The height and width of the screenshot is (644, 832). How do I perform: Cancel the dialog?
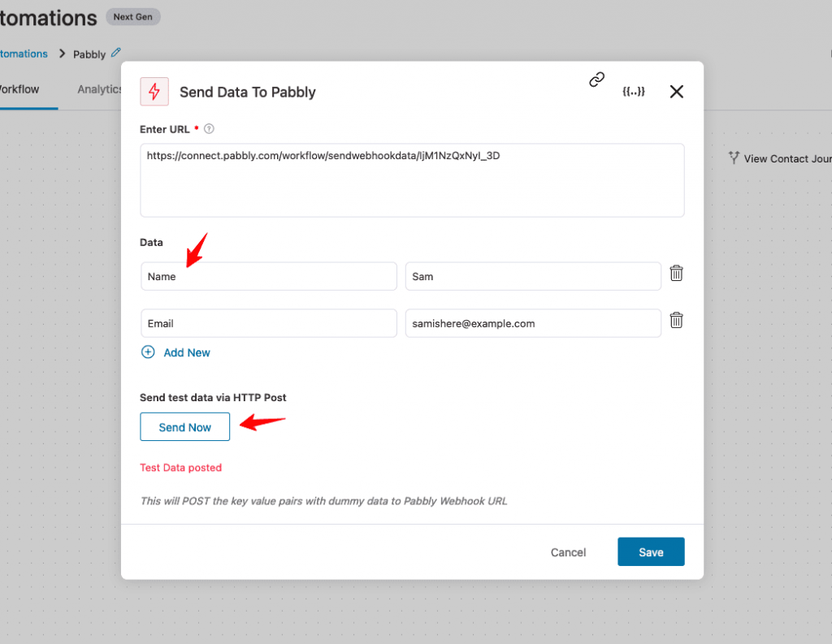click(568, 552)
